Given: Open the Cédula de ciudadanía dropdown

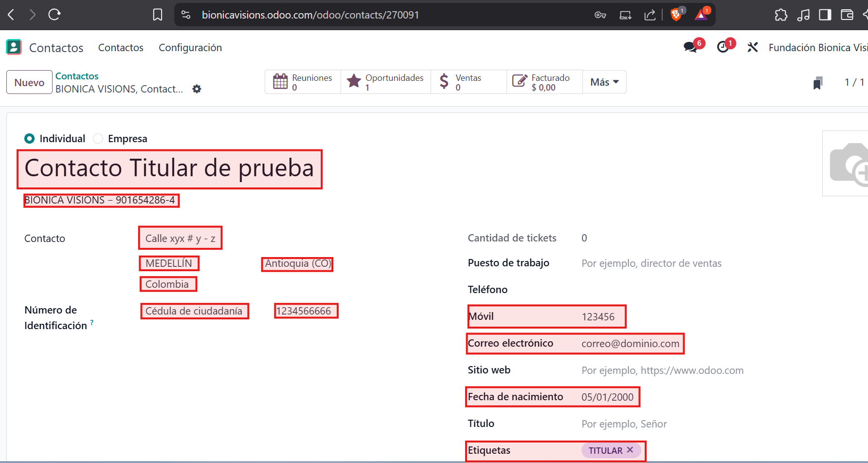Looking at the screenshot, I should tap(194, 311).
